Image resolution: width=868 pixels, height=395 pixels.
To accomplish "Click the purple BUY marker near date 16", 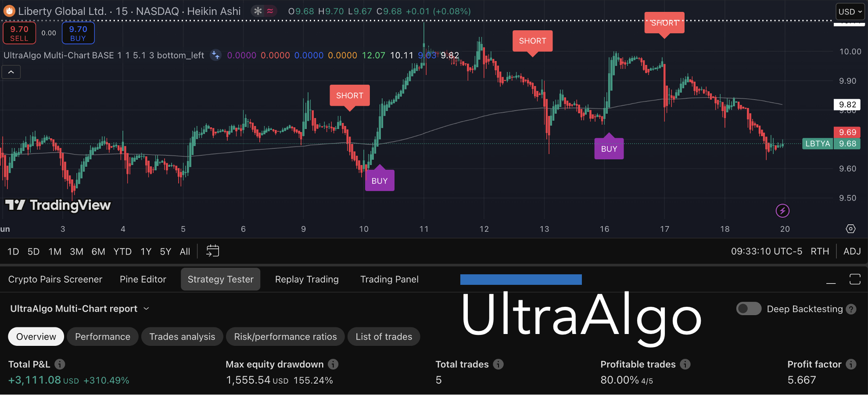I will [609, 149].
